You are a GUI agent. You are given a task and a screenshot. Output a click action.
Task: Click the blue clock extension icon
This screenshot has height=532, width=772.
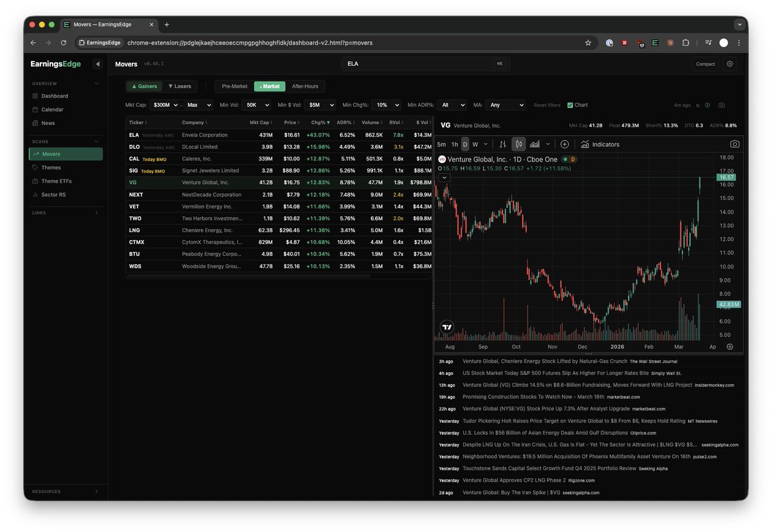pyautogui.click(x=609, y=42)
